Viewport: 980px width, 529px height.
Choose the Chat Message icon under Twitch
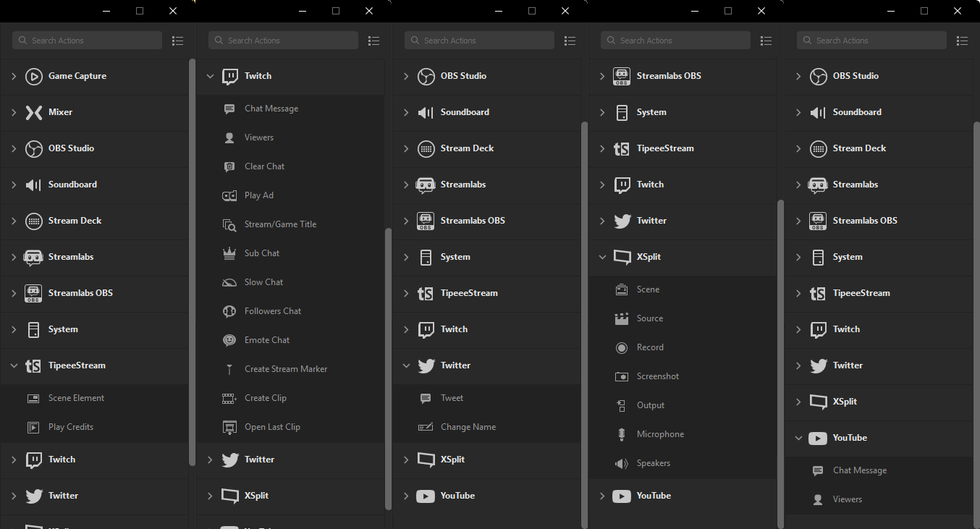point(229,109)
